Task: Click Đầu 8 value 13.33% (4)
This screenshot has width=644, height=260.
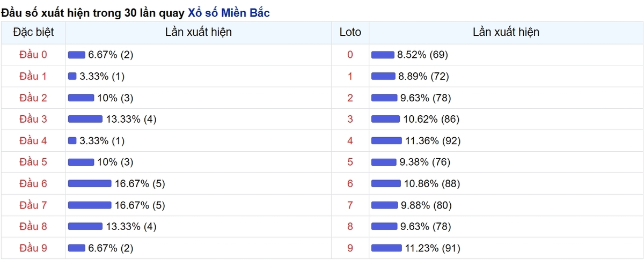Action: 131,226
